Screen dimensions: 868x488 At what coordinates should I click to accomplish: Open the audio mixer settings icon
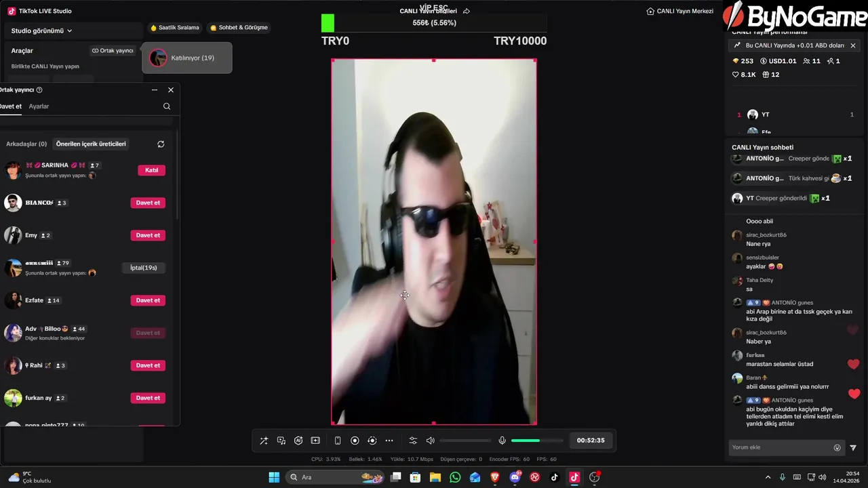pyautogui.click(x=413, y=441)
